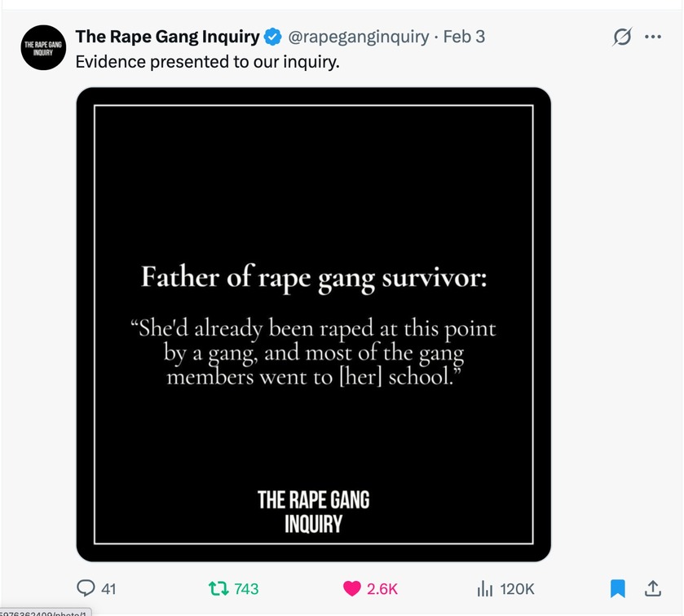The width and height of the screenshot is (684, 616).
Task: Toggle the pink like heart
Action: 352,587
